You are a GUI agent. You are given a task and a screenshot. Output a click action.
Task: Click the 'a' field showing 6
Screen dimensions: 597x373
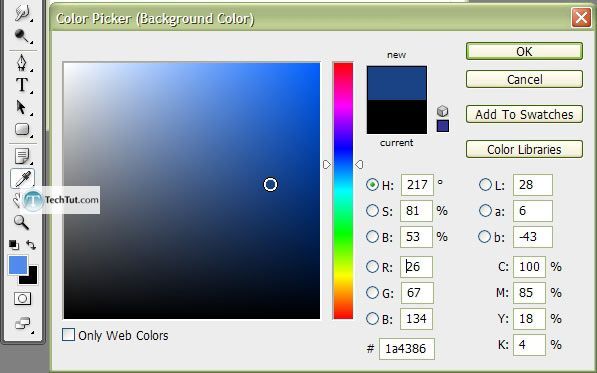point(533,210)
